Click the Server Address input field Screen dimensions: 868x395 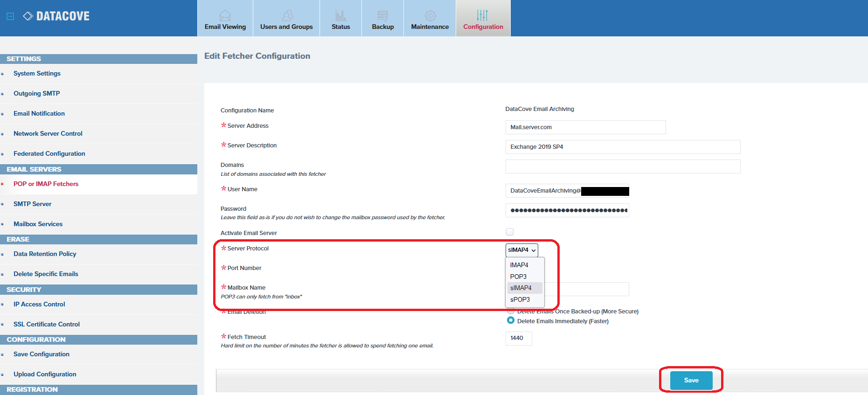[x=585, y=127]
